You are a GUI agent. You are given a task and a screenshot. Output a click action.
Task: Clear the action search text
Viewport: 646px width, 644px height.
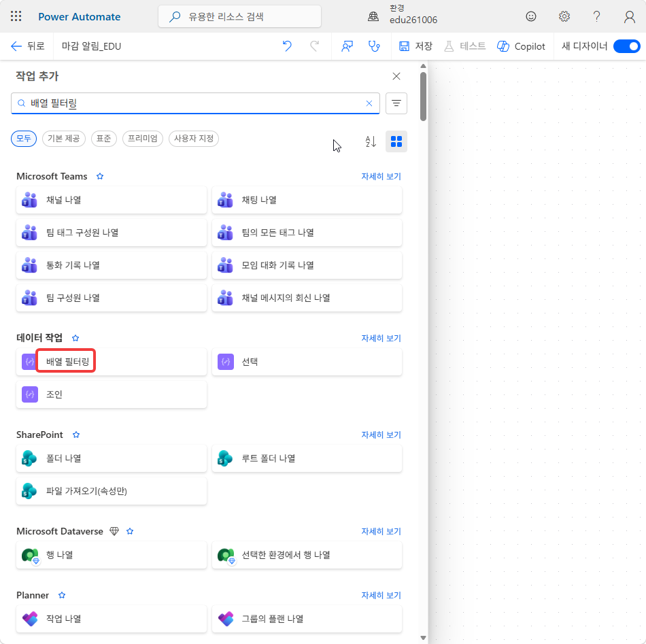[369, 103]
